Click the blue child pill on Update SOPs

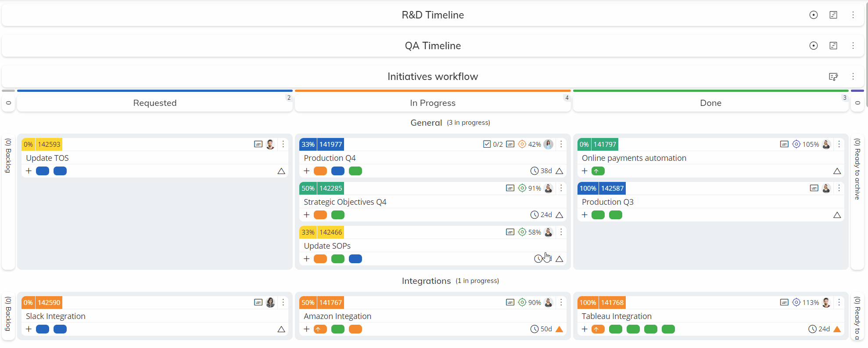(x=355, y=259)
